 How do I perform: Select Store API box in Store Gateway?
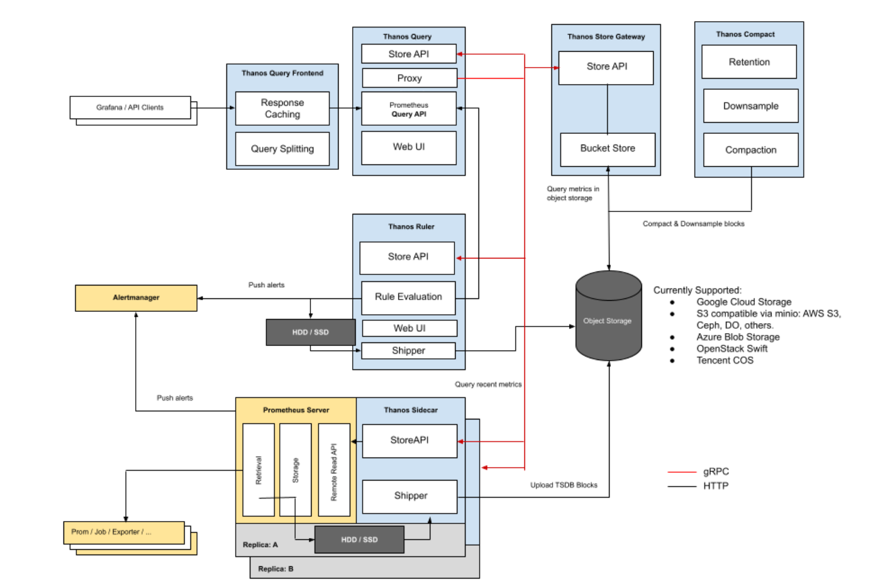pos(606,68)
